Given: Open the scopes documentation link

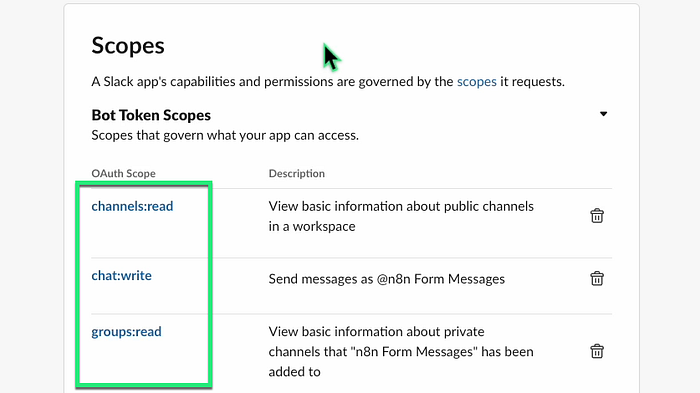Looking at the screenshot, I should 476,82.
